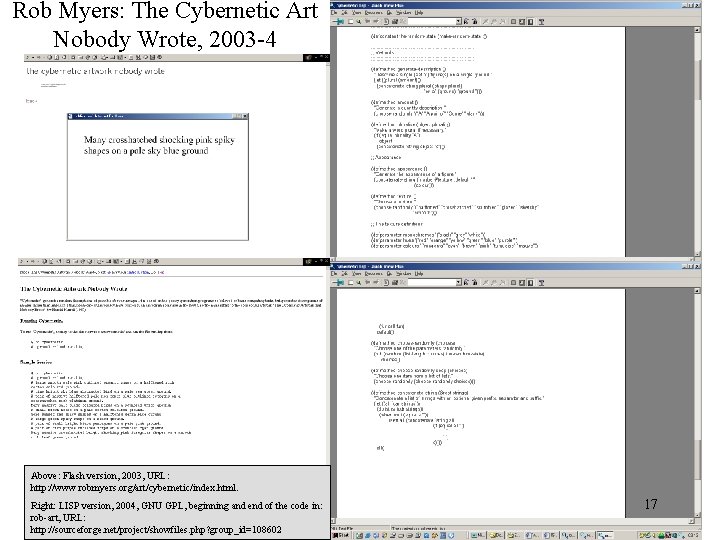Click 'Many crosshatched shocking pink spiky' text
The width and height of the screenshot is (720, 540).
pos(159,140)
